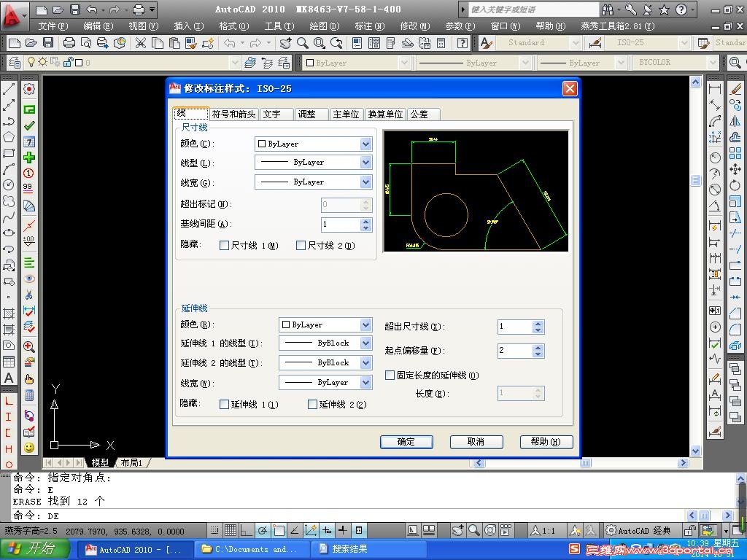747x560 pixels.
Task: Select the Erase tool in modify toolbar
Action: coord(735,89)
